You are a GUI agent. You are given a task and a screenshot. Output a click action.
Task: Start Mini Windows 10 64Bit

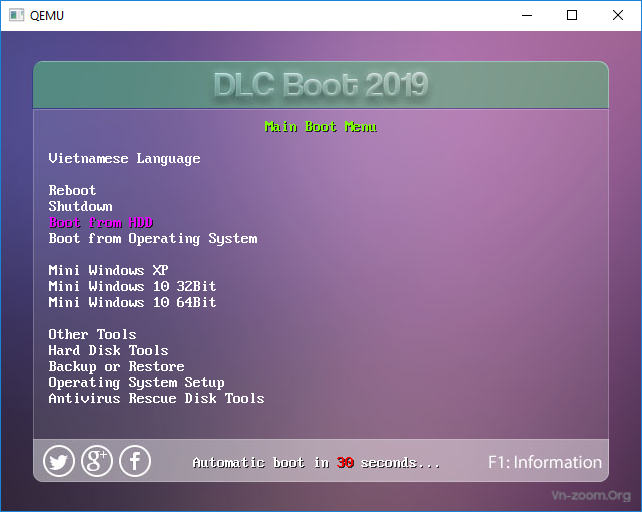pos(132,302)
